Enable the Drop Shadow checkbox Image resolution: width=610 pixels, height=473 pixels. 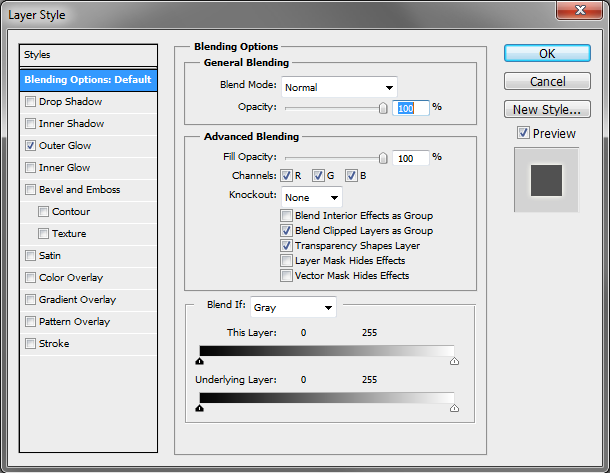pos(30,102)
